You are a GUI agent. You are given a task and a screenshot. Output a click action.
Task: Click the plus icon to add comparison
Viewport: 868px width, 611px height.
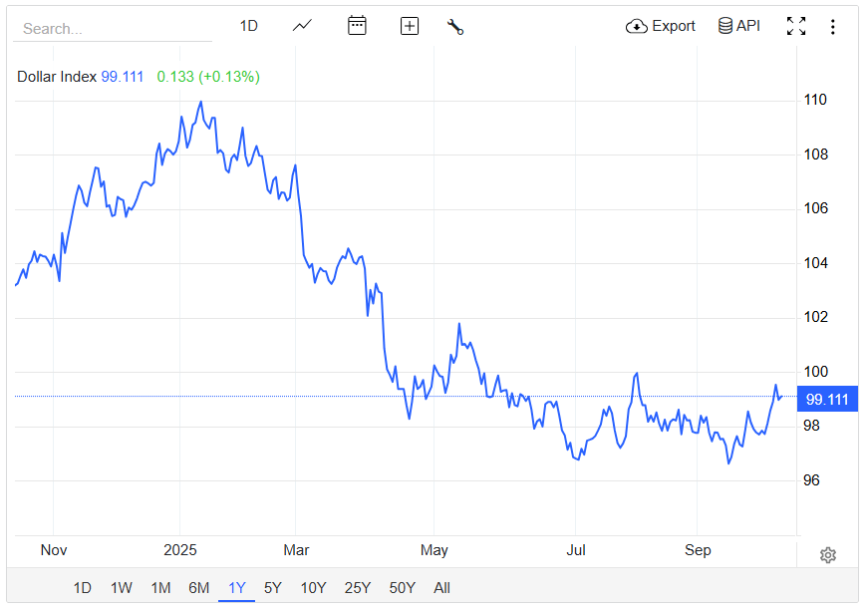[x=410, y=26]
